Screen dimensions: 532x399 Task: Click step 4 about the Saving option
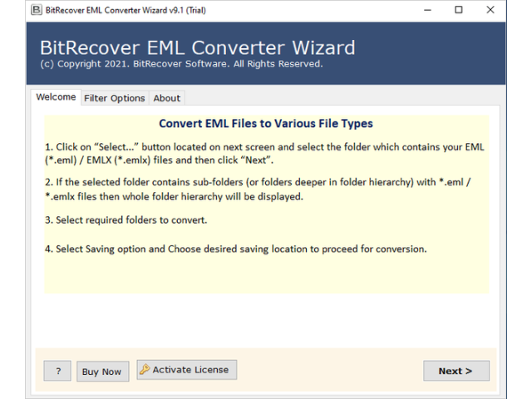[x=235, y=249]
